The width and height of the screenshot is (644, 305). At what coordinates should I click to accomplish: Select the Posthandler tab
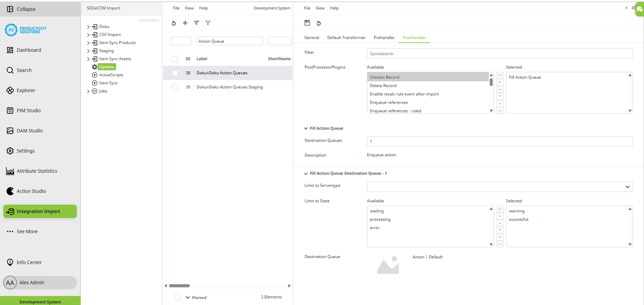[414, 38]
